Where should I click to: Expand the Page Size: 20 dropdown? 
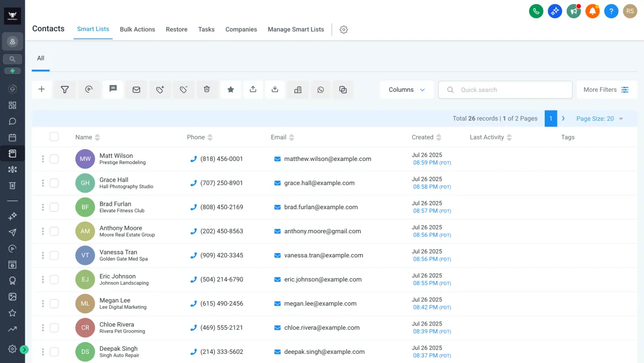(x=599, y=118)
